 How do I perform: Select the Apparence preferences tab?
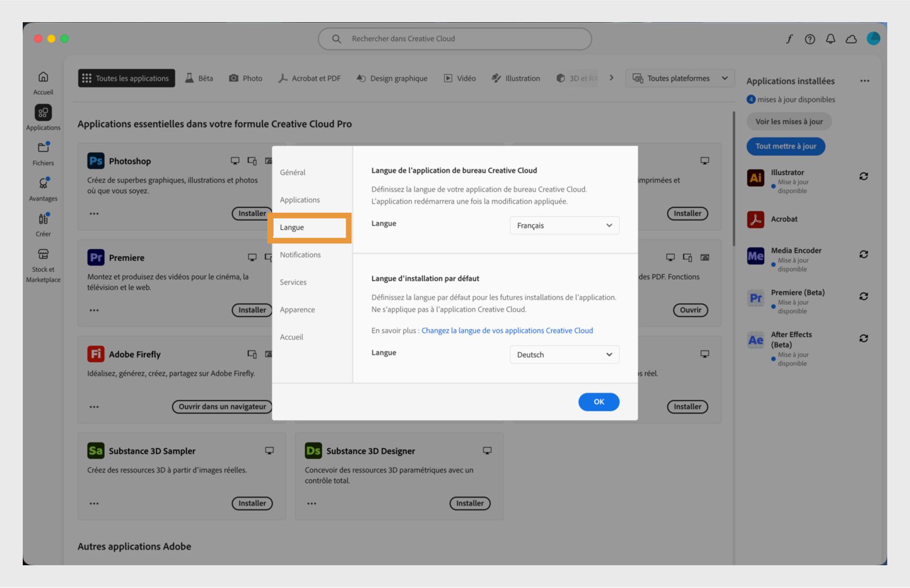(297, 310)
